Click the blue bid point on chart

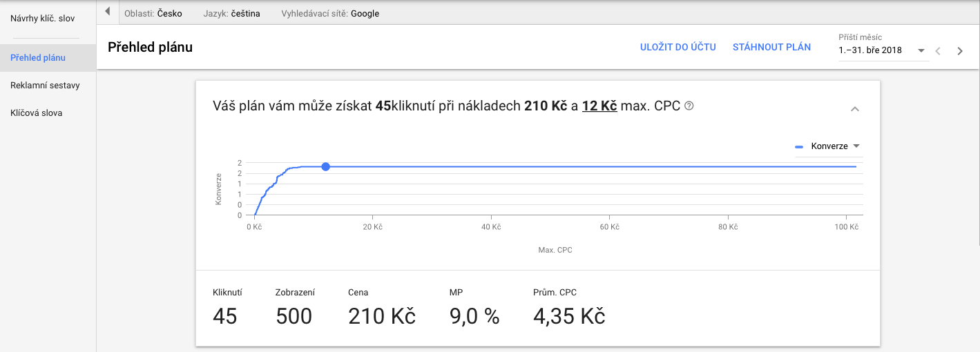coord(325,166)
